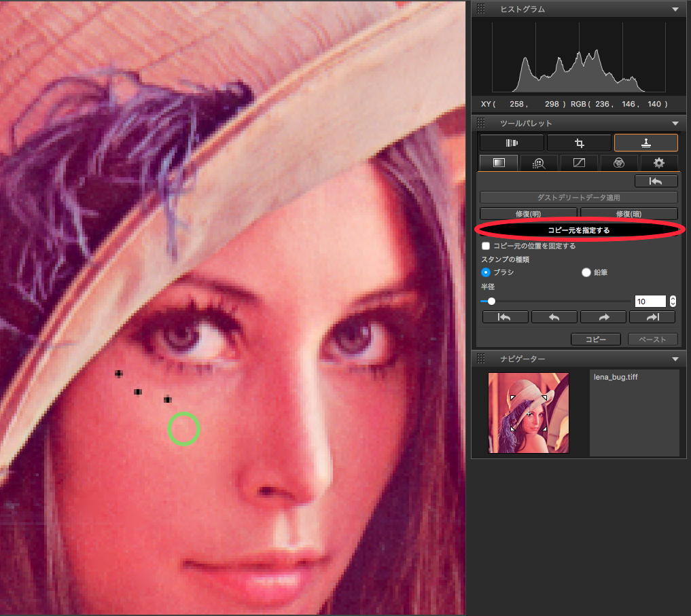This screenshot has width=691, height=616.
Task: Collapse the ツールパレット panel
Action: click(675, 124)
